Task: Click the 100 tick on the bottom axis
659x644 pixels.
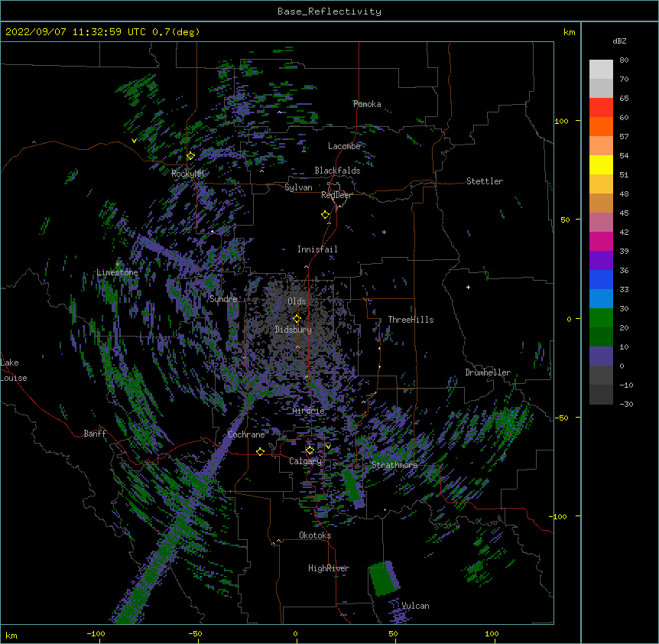Action: pyautogui.click(x=492, y=634)
